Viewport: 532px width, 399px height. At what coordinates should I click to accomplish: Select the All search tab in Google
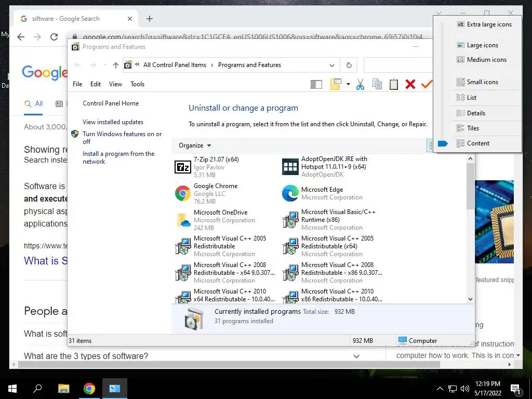[34, 104]
